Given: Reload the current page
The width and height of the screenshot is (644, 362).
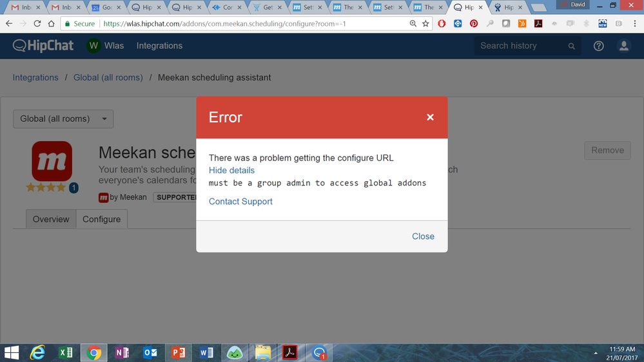Looking at the screenshot, I should coord(37,24).
